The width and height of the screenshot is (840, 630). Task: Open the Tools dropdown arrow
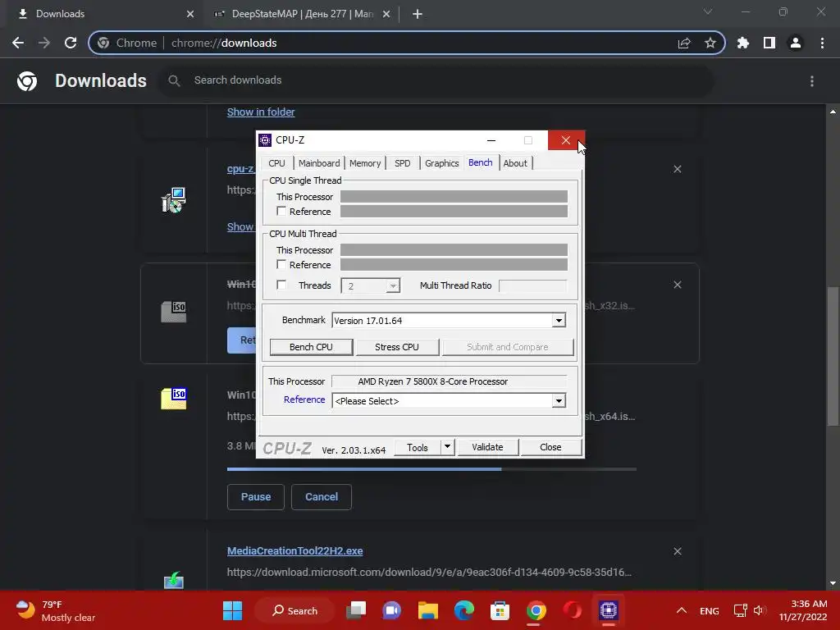pos(447,447)
